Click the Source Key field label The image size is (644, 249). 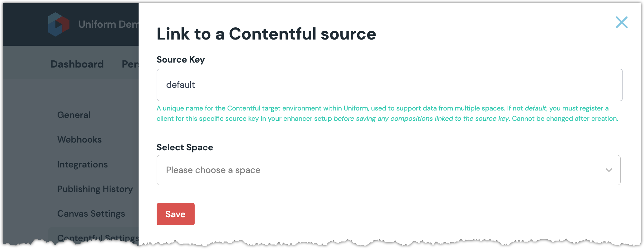181,59
